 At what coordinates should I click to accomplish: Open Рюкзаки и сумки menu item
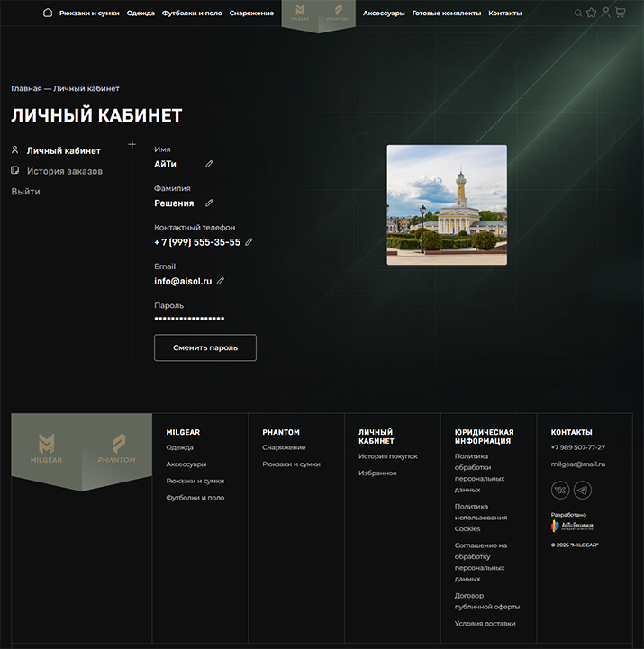point(89,14)
